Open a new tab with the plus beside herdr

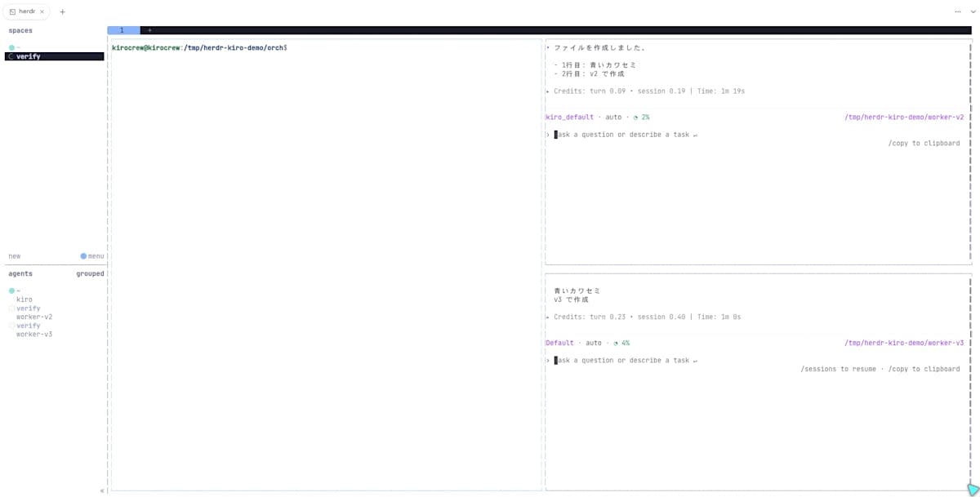pyautogui.click(x=62, y=11)
